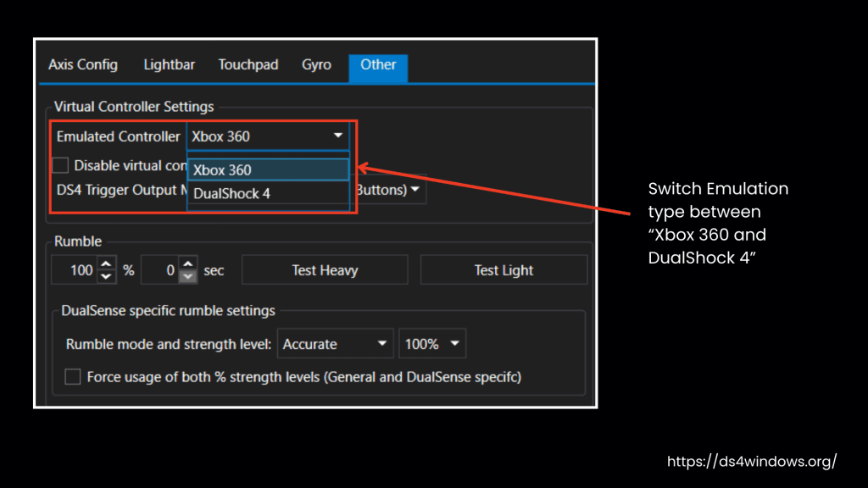Open the 100% strength level dropdown
This screenshot has width=868, height=488.
tap(432, 344)
